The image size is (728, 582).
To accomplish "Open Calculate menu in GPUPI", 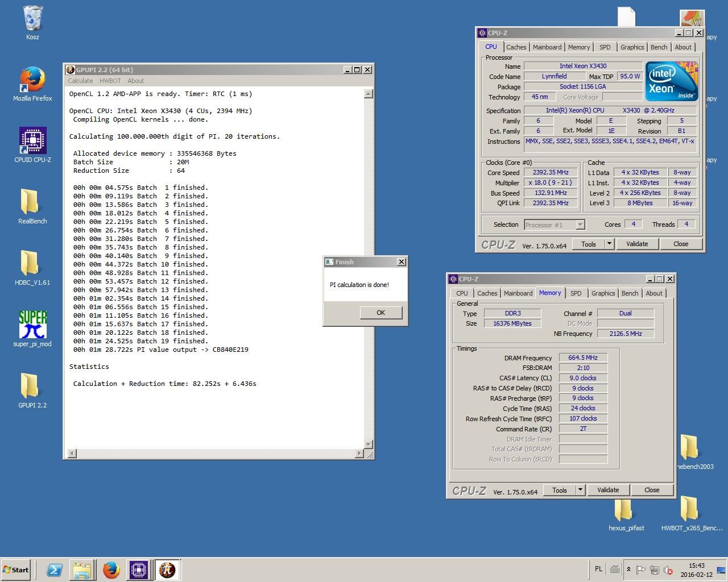I will coord(80,81).
